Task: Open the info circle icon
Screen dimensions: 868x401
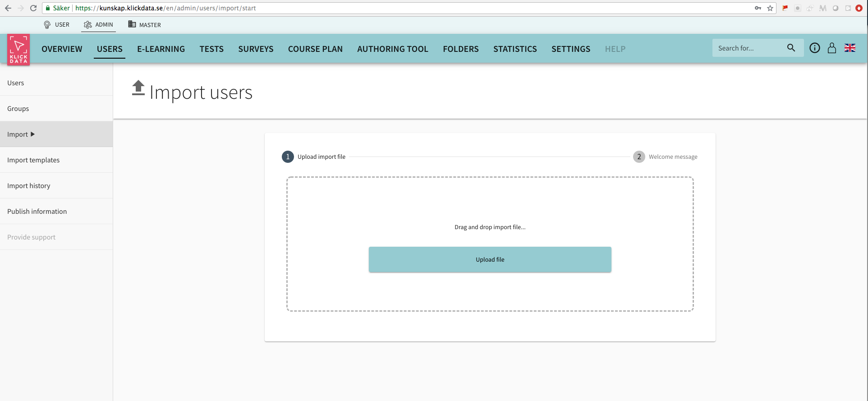Action: tap(814, 48)
